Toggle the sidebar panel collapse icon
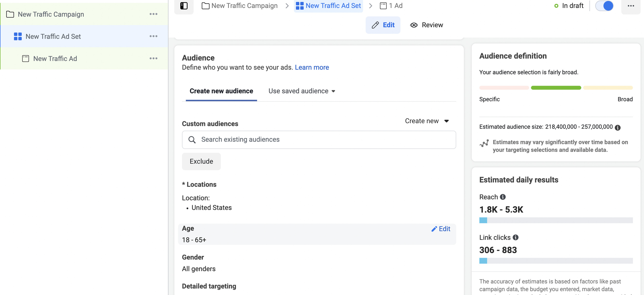The image size is (644, 295). point(184,6)
